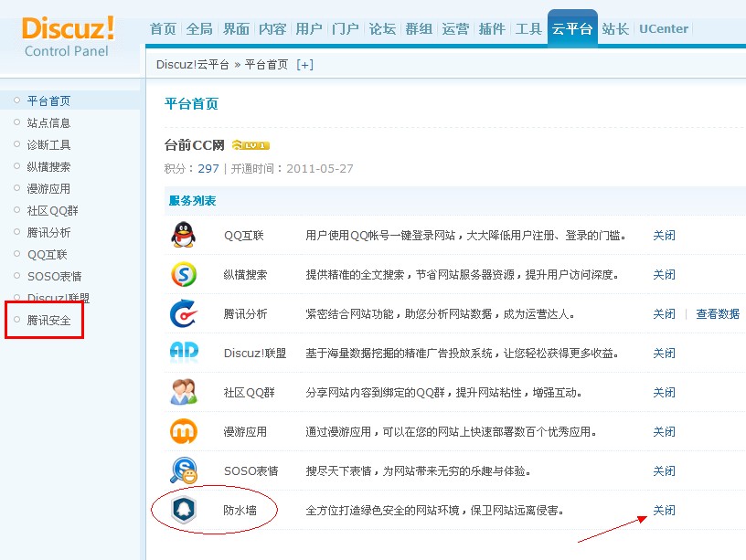Image resolution: width=746 pixels, height=560 pixels.
Task: Click 关闭 for the 防水墙 service
Action: [x=664, y=510]
